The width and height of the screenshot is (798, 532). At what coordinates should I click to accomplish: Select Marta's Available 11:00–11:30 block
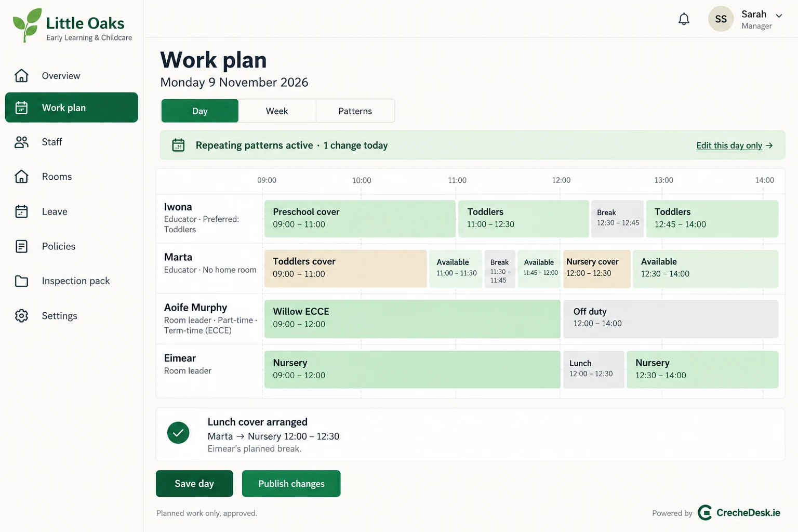coord(456,269)
